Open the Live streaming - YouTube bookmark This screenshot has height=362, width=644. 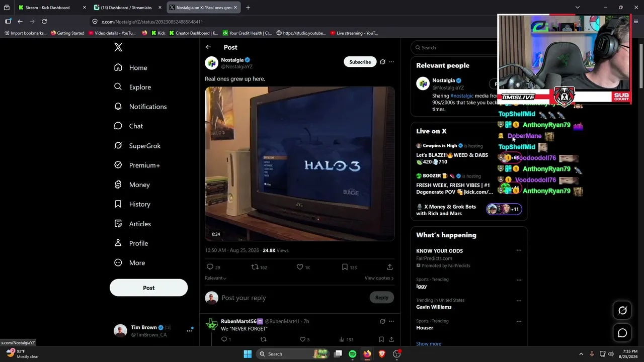(354, 33)
